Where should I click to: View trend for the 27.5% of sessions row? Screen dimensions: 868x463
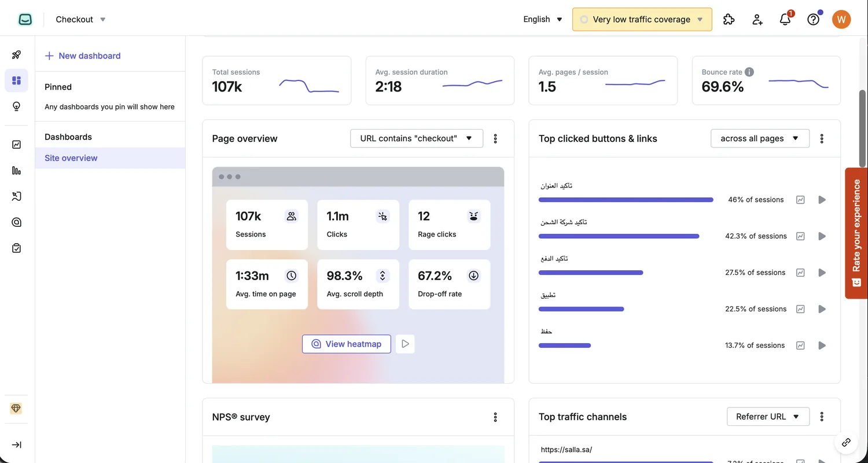(x=800, y=273)
